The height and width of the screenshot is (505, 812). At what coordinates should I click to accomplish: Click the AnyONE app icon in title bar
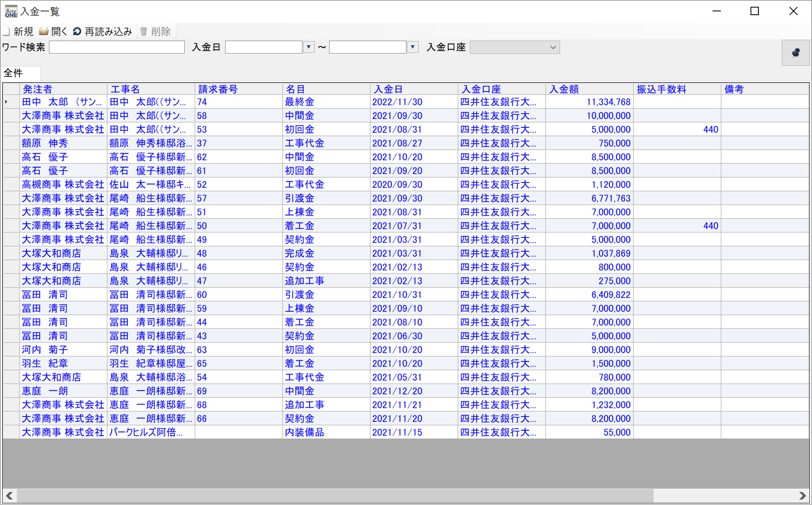coord(10,11)
